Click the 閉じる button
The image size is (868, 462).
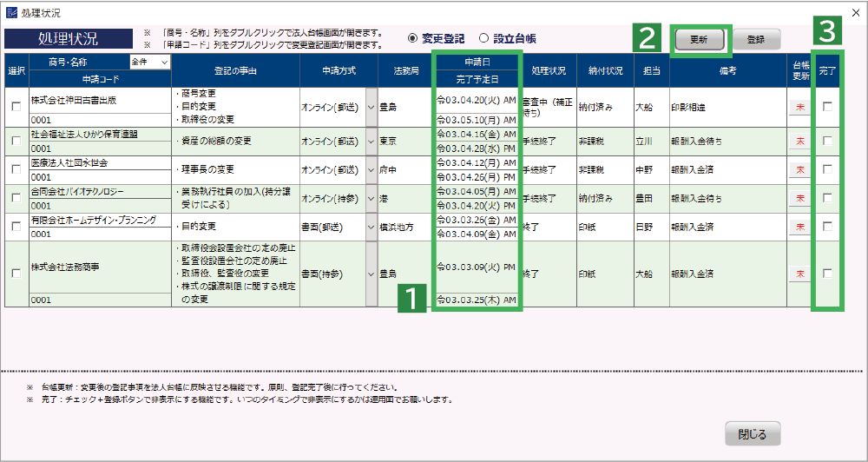pyautogui.click(x=752, y=433)
